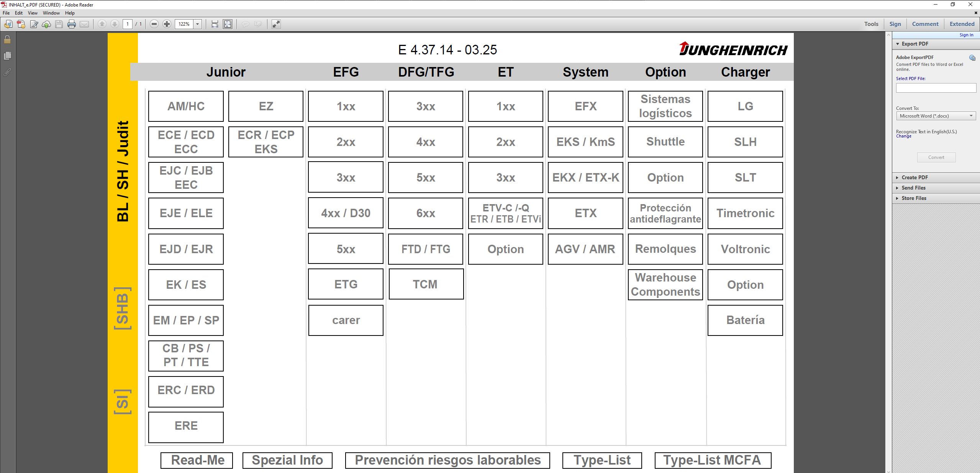Zoom out with the minus icon
Viewport: 980px width, 473px height.
154,24
